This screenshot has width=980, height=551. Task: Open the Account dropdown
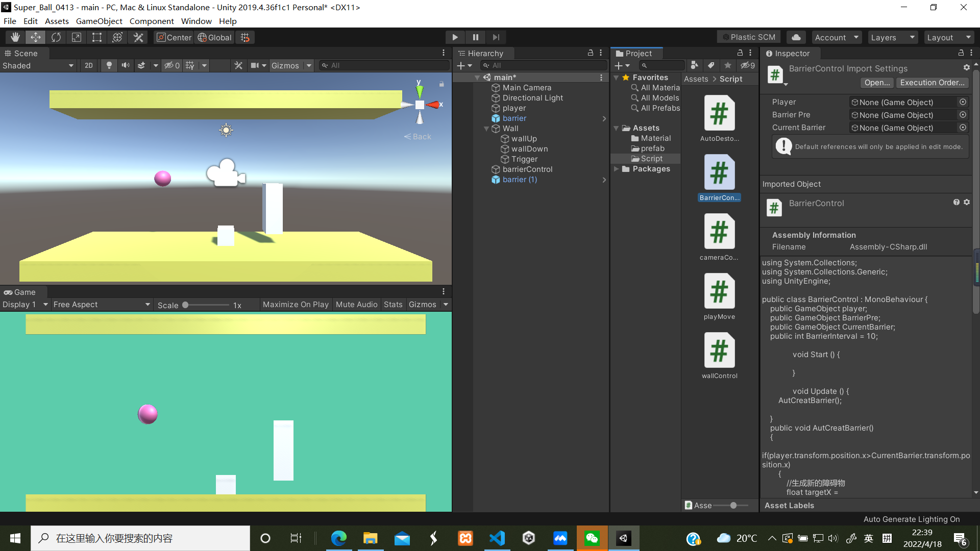[x=837, y=37]
